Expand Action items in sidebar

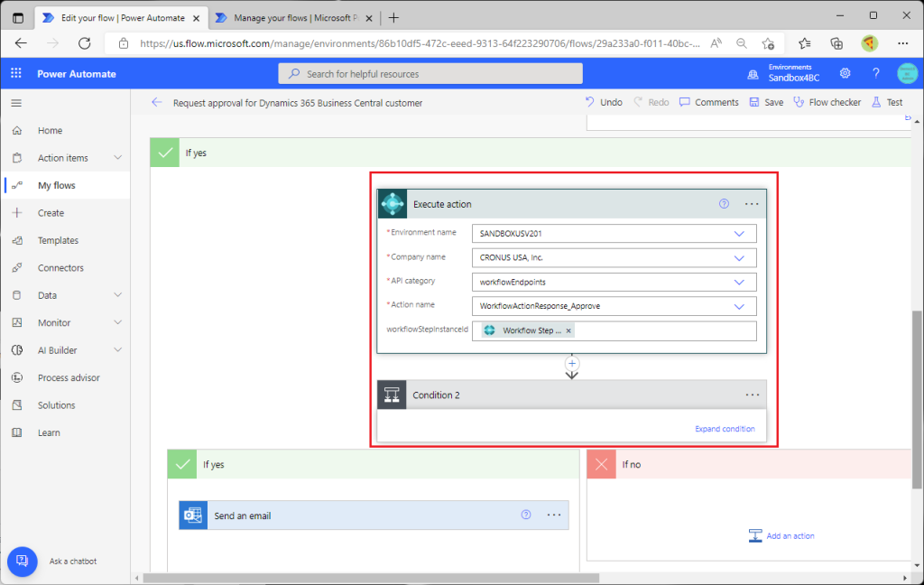[x=118, y=157]
